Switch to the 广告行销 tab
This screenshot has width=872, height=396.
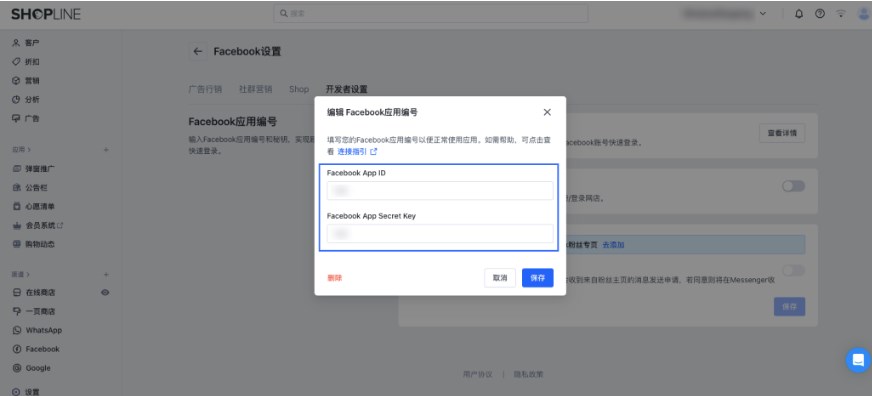pyautogui.click(x=205, y=89)
